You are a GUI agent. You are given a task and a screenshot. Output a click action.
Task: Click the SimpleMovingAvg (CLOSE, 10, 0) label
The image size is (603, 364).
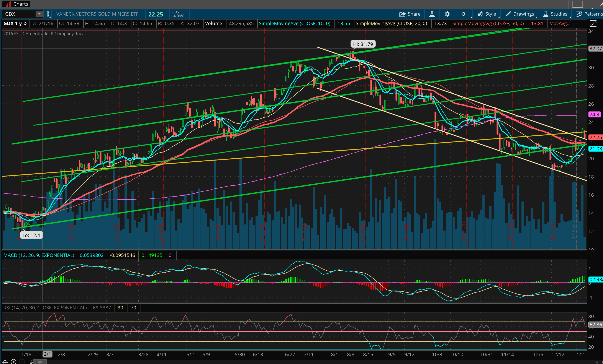pyautogui.click(x=294, y=23)
